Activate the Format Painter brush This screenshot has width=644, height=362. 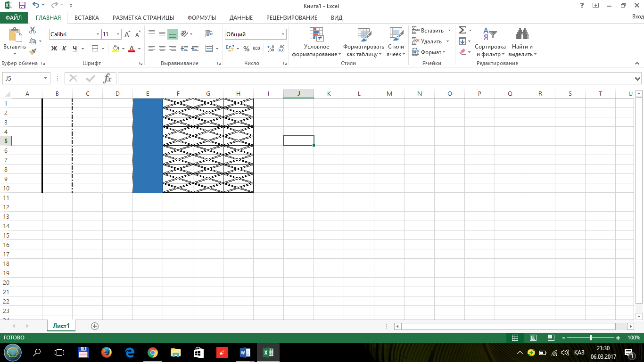(33, 52)
